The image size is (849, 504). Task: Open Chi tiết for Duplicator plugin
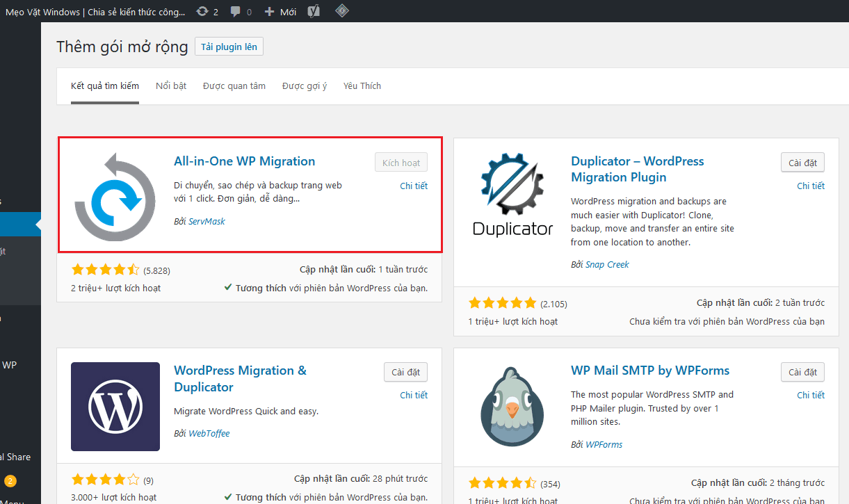coord(811,186)
